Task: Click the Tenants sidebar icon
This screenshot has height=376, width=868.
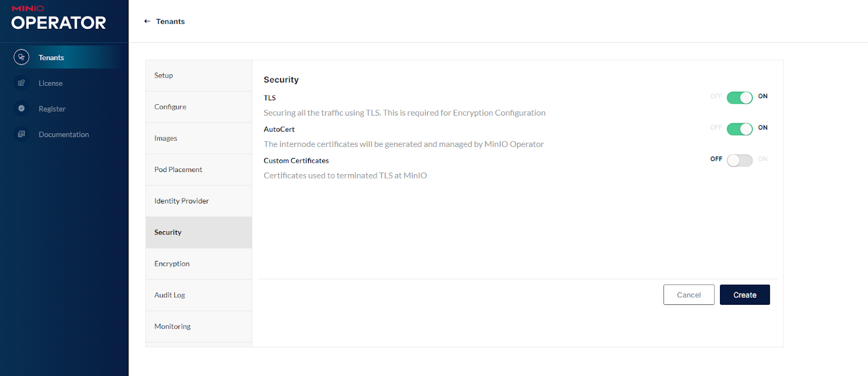Action: 21,57
